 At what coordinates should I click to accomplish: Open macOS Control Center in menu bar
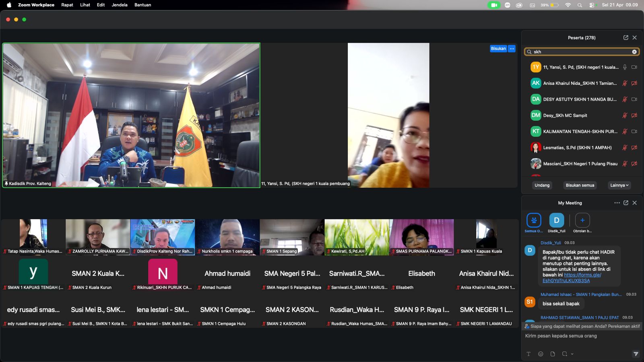(592, 5)
